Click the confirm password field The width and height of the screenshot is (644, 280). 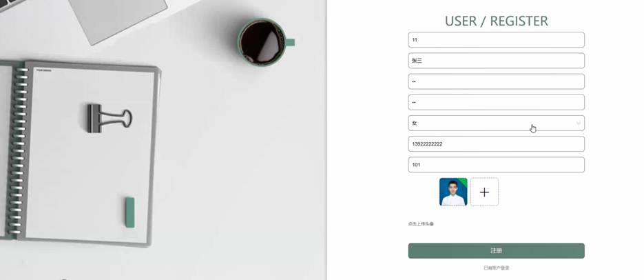pyautogui.click(x=496, y=102)
